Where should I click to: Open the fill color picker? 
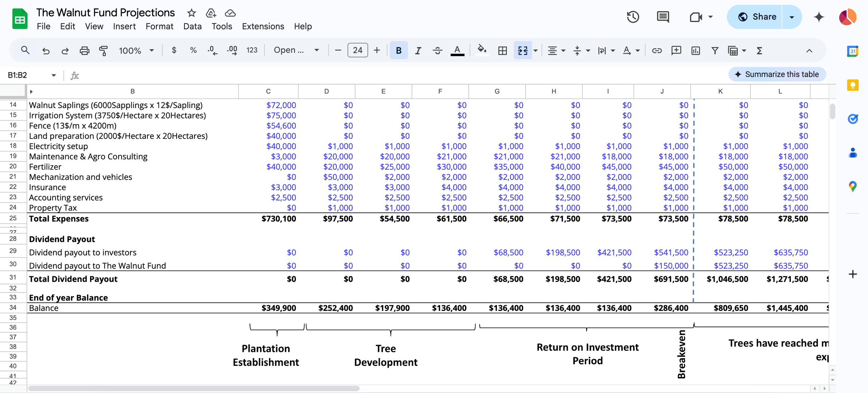482,50
